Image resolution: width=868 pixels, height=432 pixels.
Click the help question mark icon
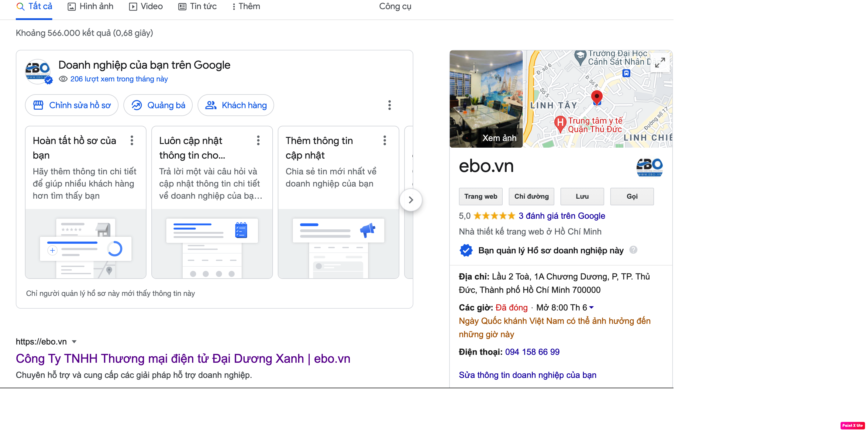(633, 250)
